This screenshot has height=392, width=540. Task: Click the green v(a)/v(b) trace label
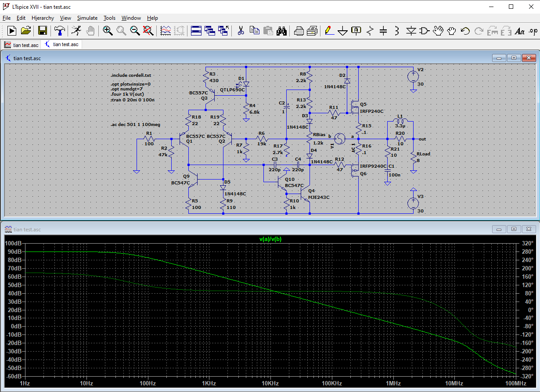coord(270,239)
